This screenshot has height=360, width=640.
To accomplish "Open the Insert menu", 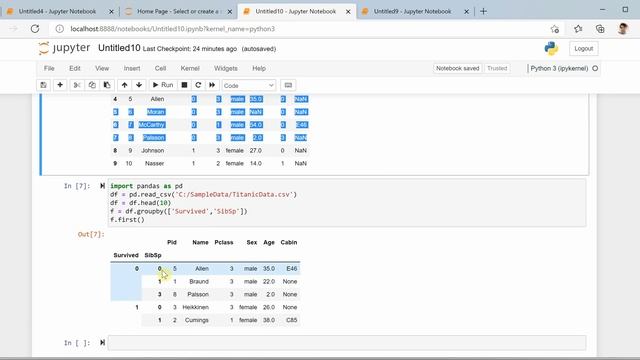I will [x=132, y=68].
